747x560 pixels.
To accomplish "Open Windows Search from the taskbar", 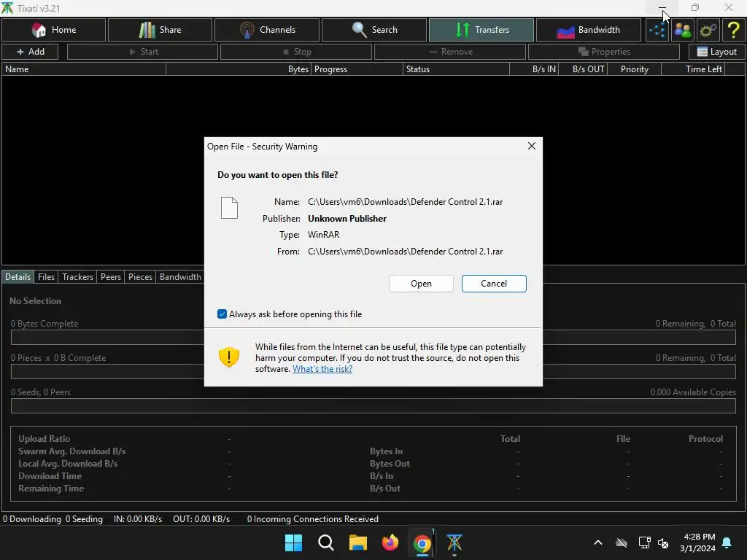I will (326, 542).
